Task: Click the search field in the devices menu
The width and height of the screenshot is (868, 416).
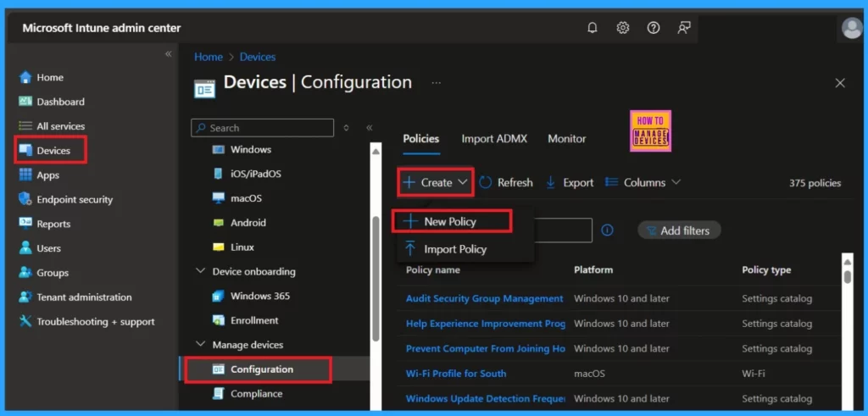Action: tap(263, 128)
